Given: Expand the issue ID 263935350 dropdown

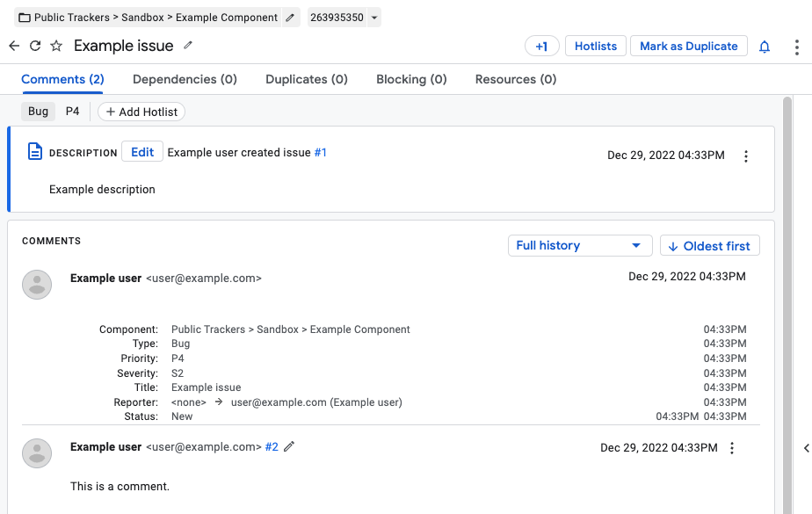Looking at the screenshot, I should coord(374,18).
